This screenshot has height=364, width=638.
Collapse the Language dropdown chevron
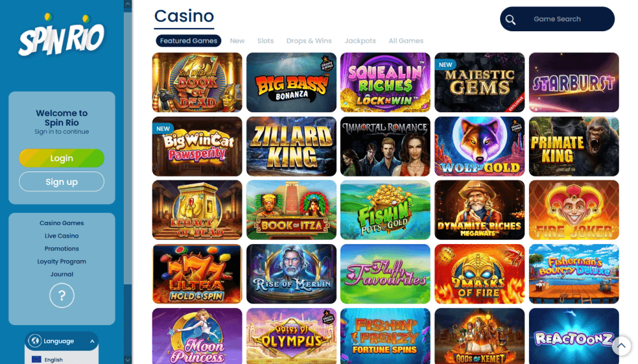(x=93, y=341)
